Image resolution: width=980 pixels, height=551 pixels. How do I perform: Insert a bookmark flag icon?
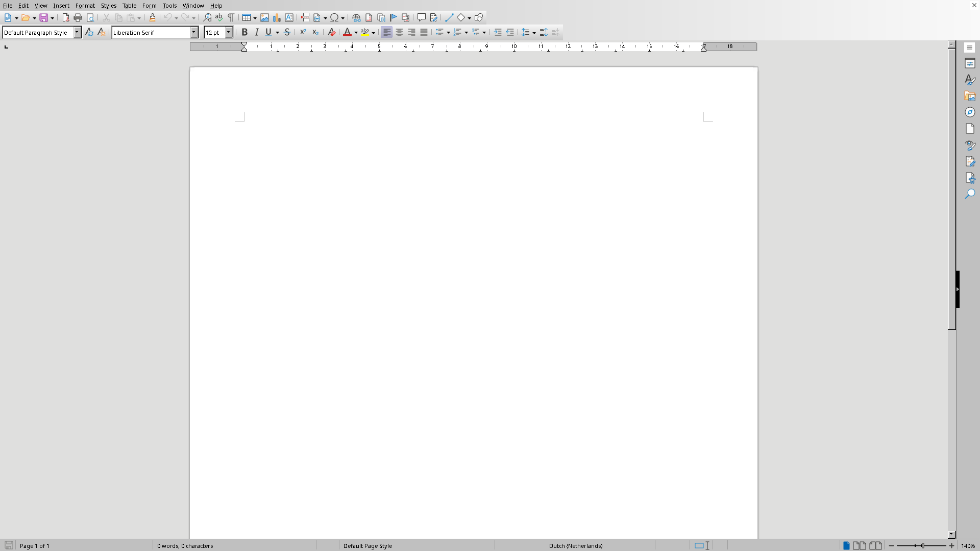(394, 18)
